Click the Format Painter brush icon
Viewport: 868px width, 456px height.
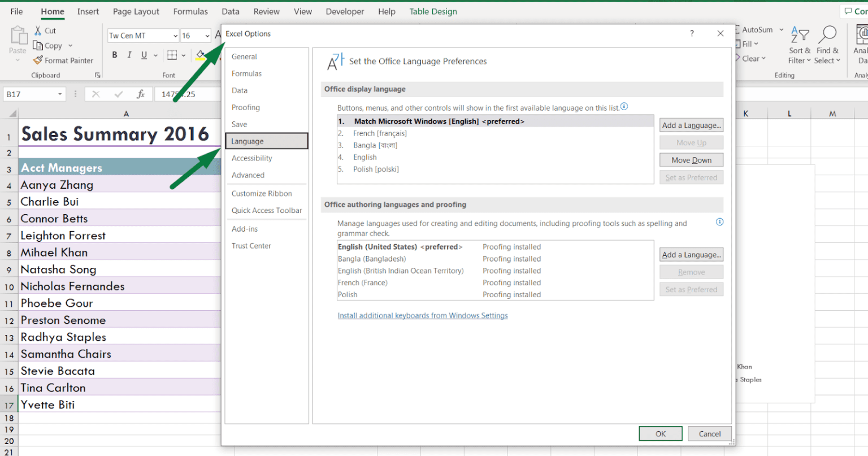click(38, 60)
